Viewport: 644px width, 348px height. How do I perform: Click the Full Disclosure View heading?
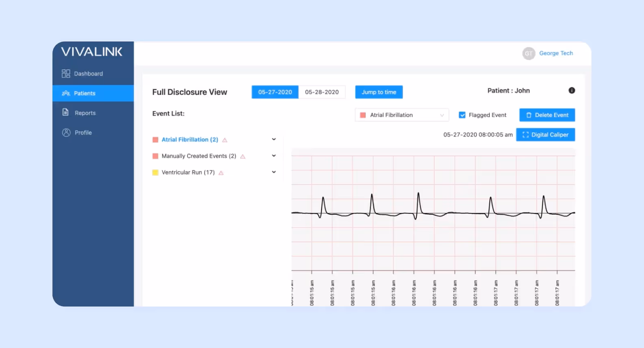pyautogui.click(x=190, y=92)
